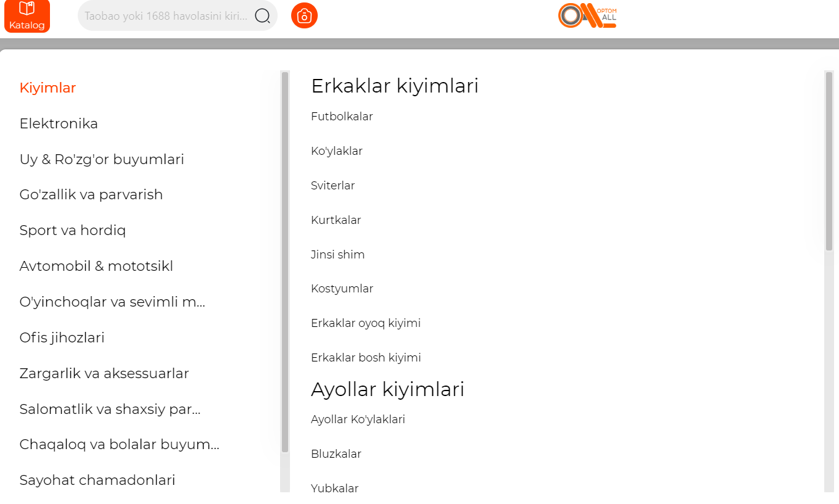Click the subcategory panel scrollbar thumb
This screenshot has width=839, height=504.
pos(829,160)
